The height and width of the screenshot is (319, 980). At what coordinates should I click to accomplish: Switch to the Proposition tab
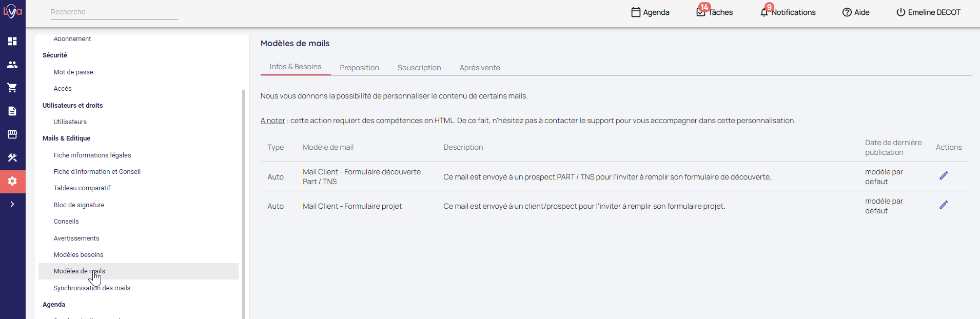[359, 68]
